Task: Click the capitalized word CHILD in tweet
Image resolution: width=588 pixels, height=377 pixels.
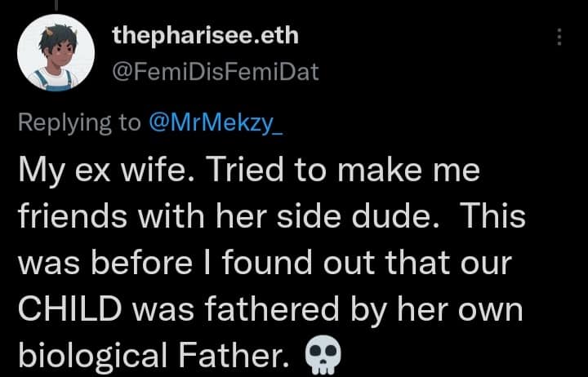Action: [x=70, y=309]
